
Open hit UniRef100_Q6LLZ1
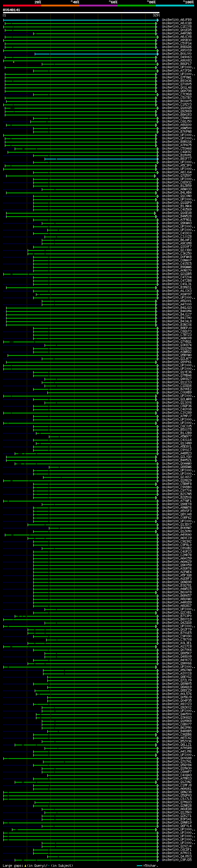(177, 744)
